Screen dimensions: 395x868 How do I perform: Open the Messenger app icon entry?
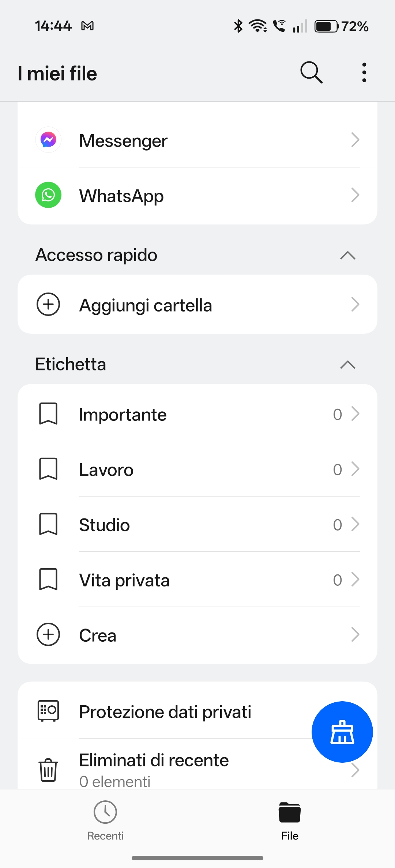48,140
